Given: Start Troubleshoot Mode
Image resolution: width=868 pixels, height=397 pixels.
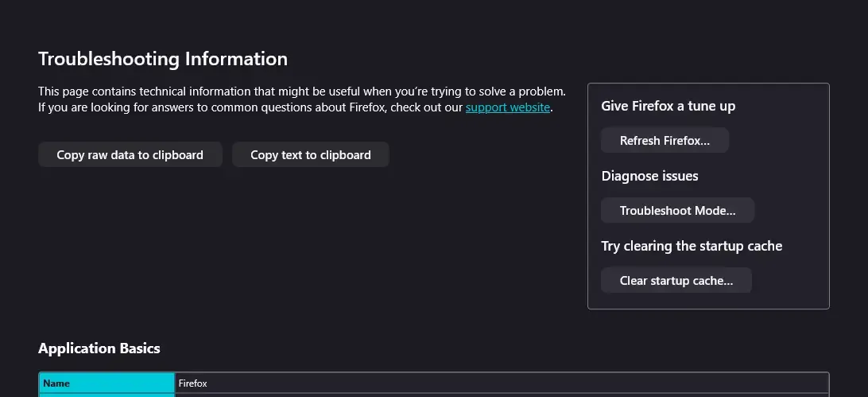Looking at the screenshot, I should pyautogui.click(x=677, y=210).
